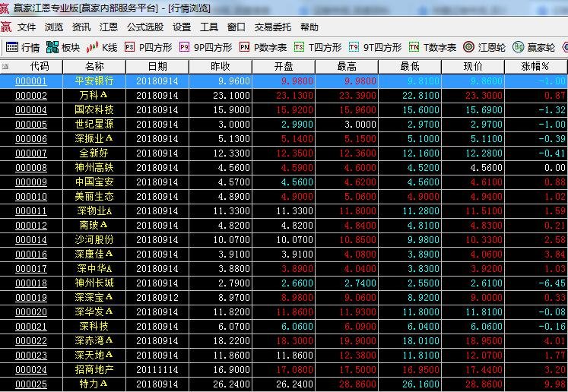The height and width of the screenshot is (392, 568).
Task: Open stock code 000018 link
Action: click(31, 283)
